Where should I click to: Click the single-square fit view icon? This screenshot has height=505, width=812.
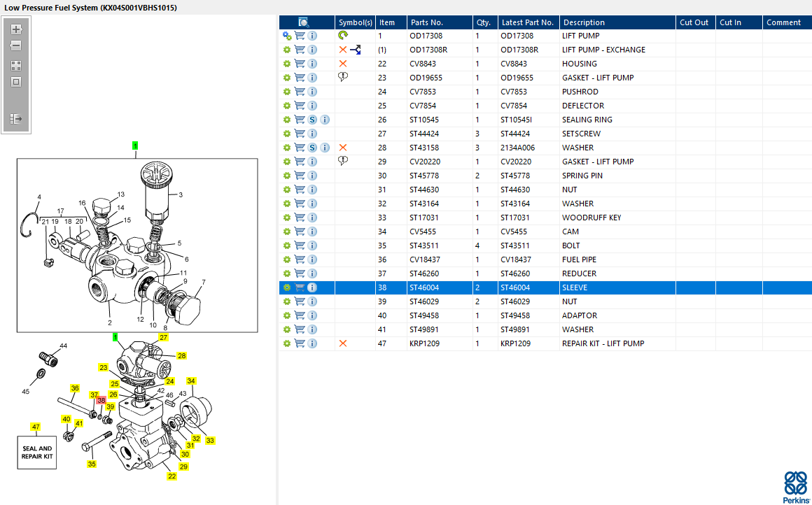16,82
